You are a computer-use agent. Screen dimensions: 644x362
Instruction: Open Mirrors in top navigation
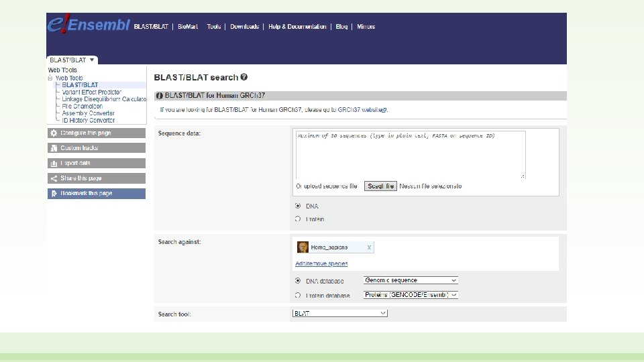(366, 27)
